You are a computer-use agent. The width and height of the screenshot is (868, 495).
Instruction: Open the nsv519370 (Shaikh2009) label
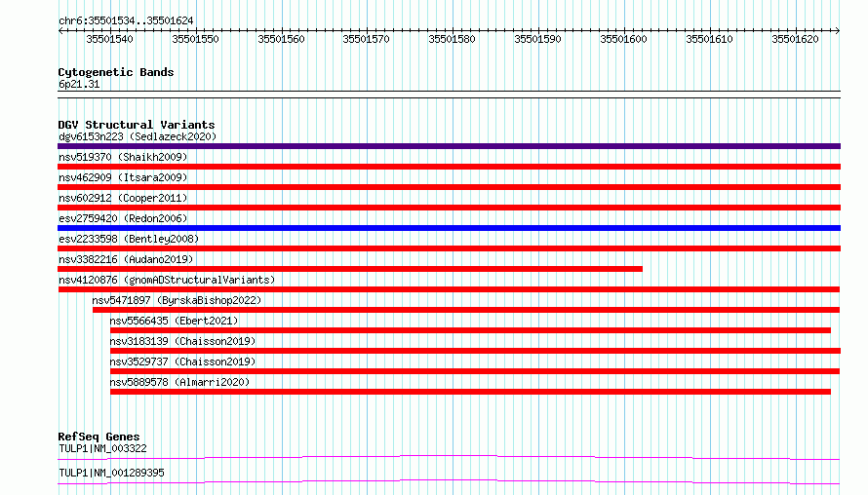point(123,157)
